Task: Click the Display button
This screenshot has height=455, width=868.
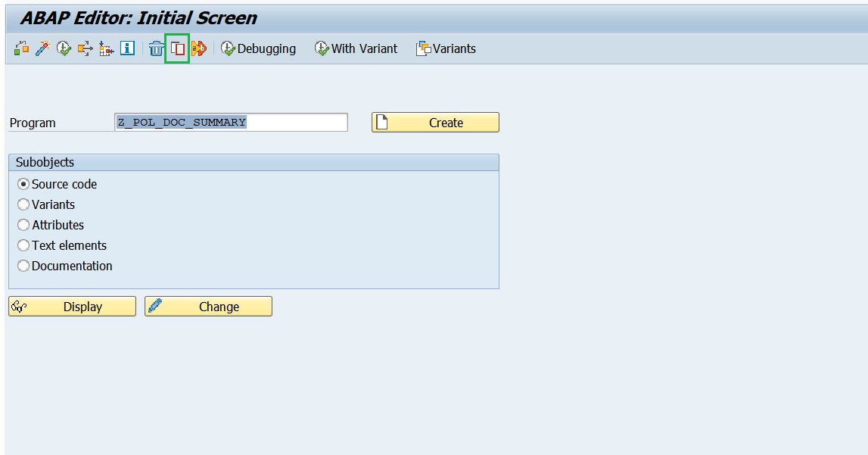Action: click(72, 306)
